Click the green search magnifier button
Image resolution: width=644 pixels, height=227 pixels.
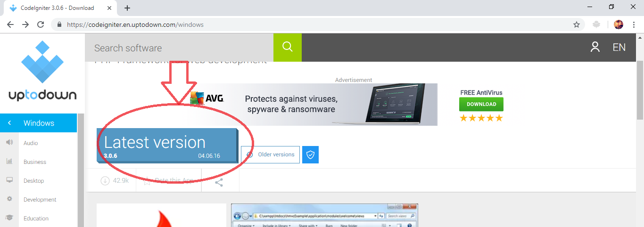click(x=288, y=47)
